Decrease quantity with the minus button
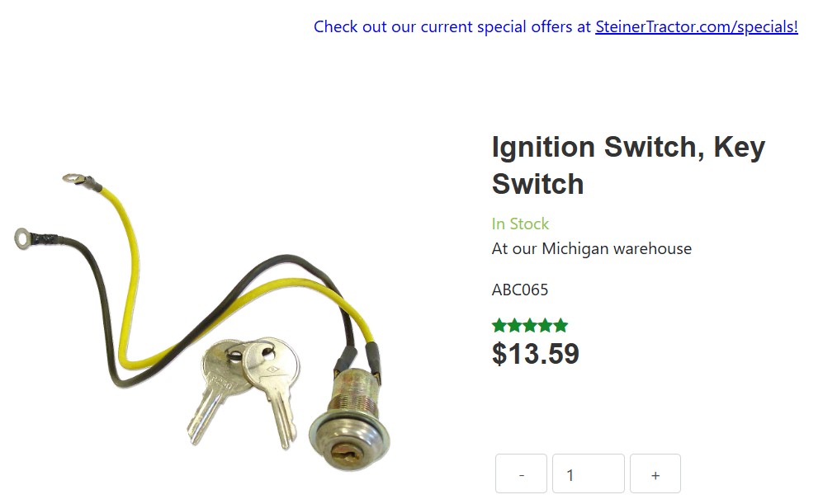Image resolution: width=823 pixels, height=504 pixels. [521, 474]
